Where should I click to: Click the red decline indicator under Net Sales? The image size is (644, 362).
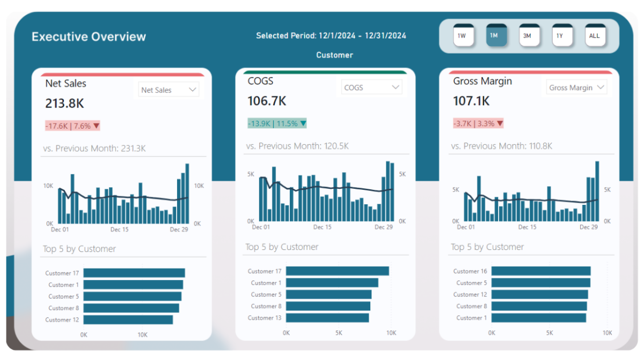(x=71, y=125)
